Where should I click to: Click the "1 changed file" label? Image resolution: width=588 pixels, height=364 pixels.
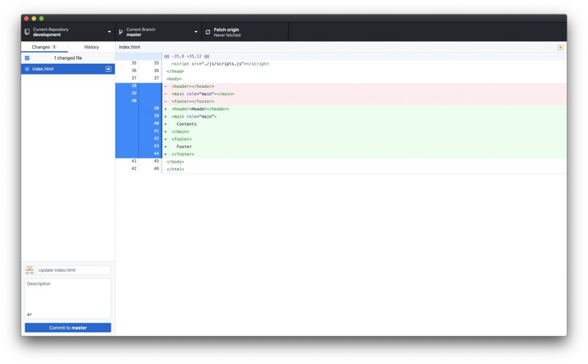(x=68, y=58)
